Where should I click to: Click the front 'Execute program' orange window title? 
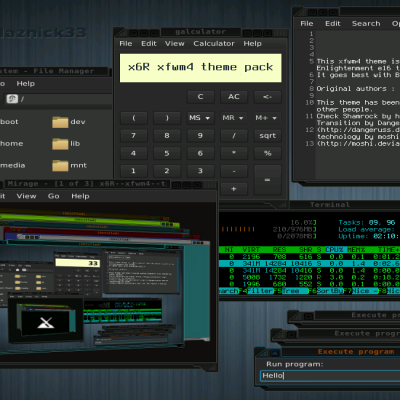click(x=356, y=352)
